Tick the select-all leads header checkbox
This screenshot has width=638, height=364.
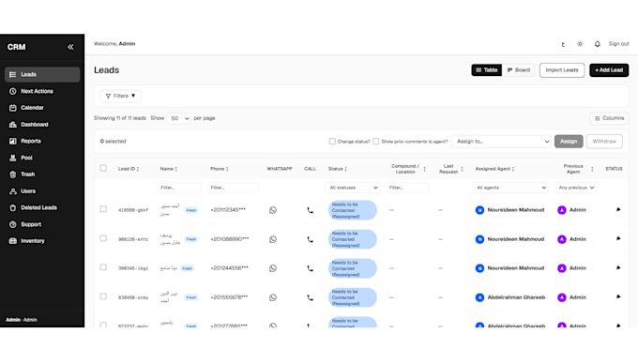(x=103, y=168)
